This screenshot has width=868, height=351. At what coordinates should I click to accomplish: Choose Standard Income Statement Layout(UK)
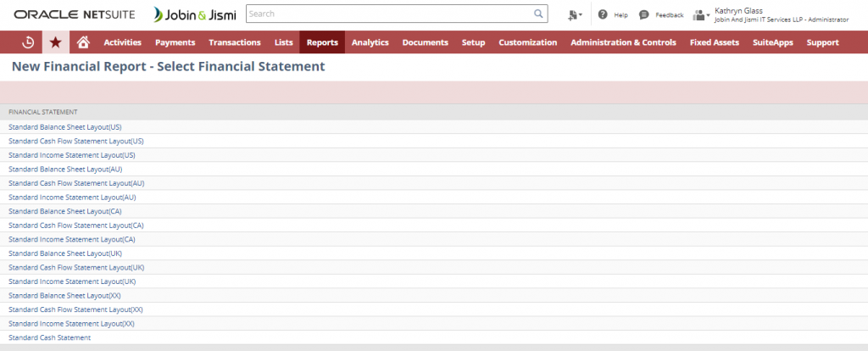(x=72, y=281)
